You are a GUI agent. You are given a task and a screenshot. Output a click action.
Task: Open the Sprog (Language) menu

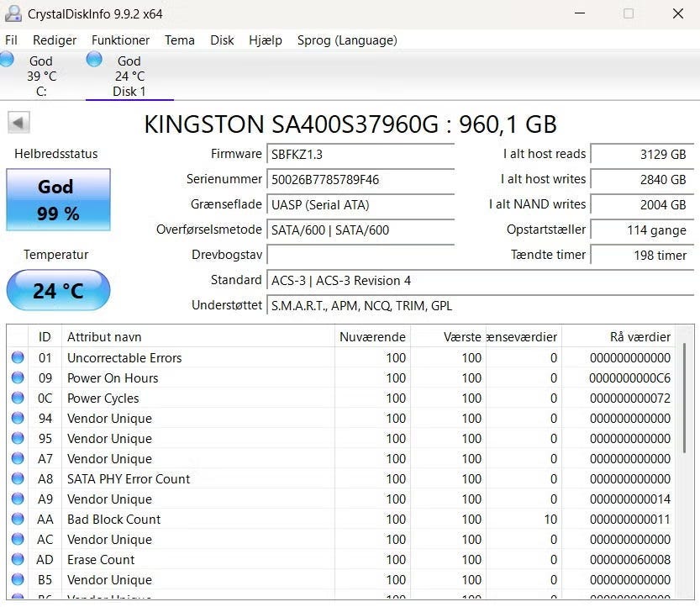coord(347,40)
